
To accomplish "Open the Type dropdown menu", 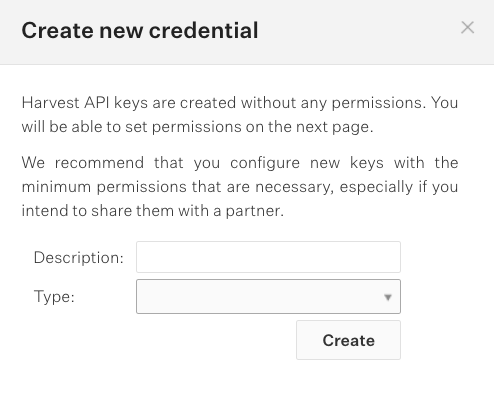I will (268, 296).
